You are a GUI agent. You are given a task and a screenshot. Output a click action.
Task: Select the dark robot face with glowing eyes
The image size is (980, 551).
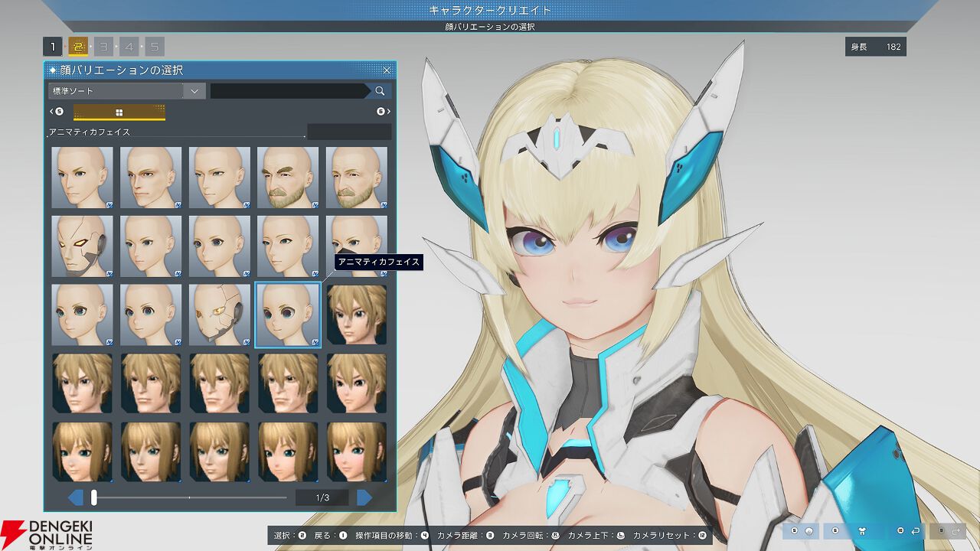[x=82, y=246]
